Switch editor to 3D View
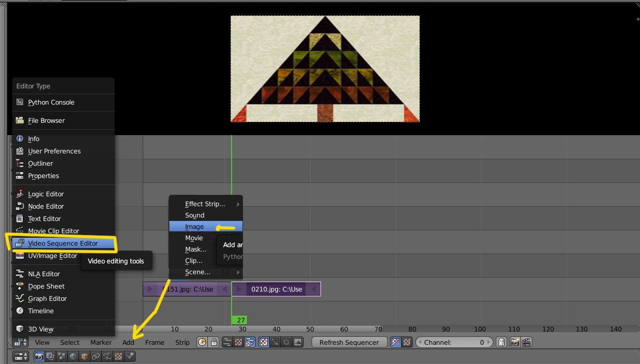The image size is (640, 364). [63, 329]
